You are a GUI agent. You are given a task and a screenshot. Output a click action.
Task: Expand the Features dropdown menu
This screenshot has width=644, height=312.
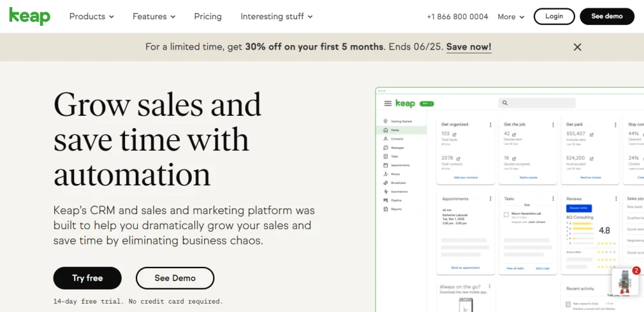tap(155, 16)
